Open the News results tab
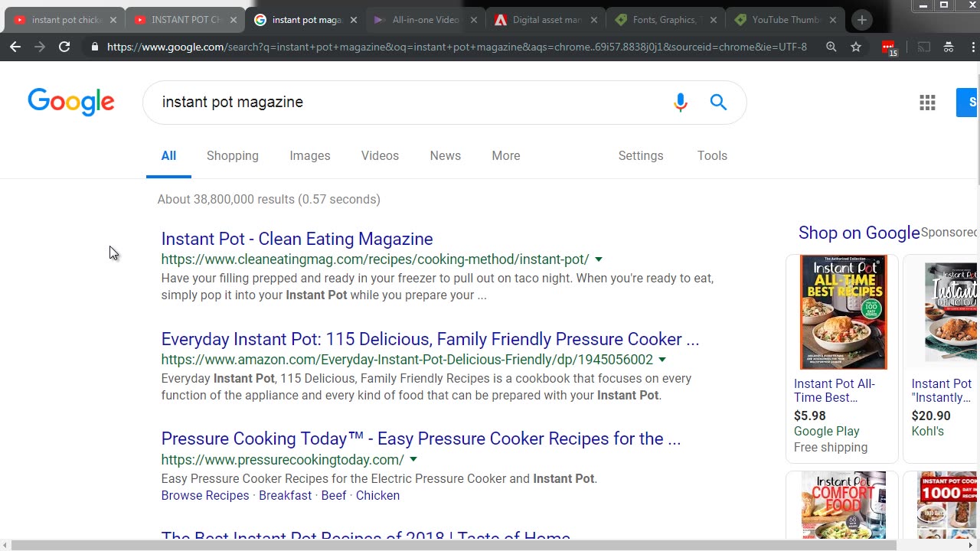 pyautogui.click(x=446, y=155)
